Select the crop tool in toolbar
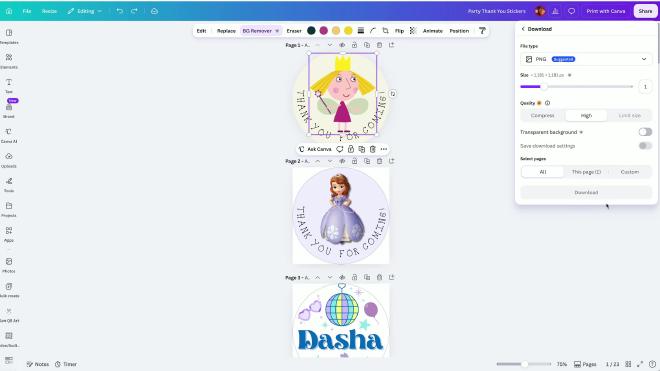Screen dimensions: 660x371 pos(385,31)
